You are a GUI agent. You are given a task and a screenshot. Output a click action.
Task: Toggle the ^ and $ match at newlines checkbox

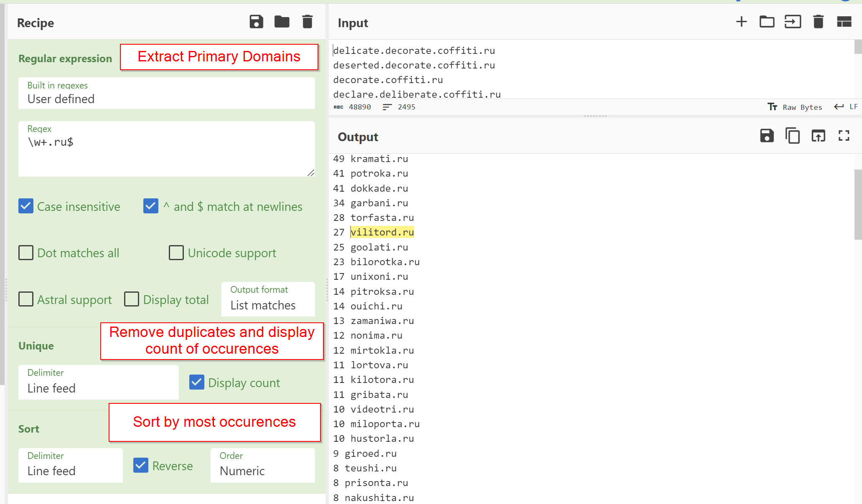(150, 206)
